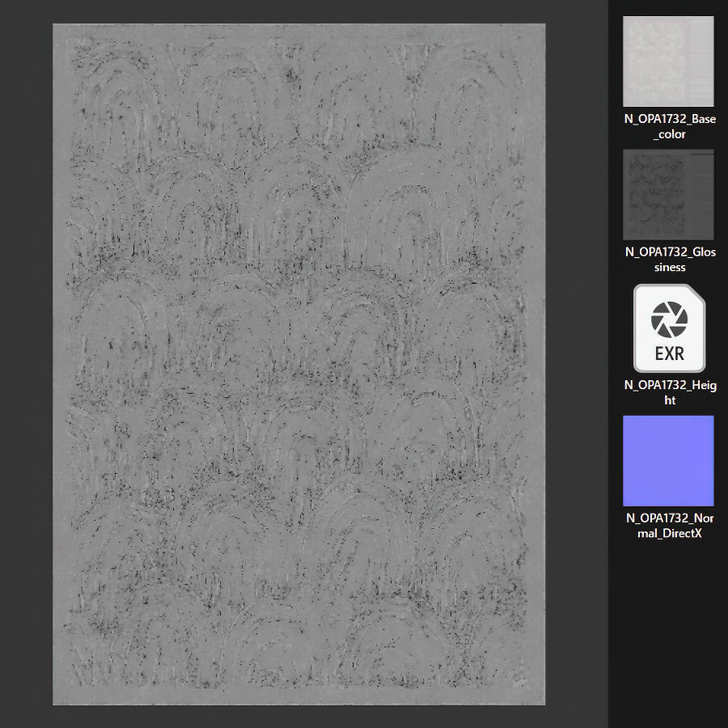Screen dimensions: 728x728
Task: Select the N_OPA1732_Height EXR file icon
Action: pyautogui.click(x=669, y=328)
